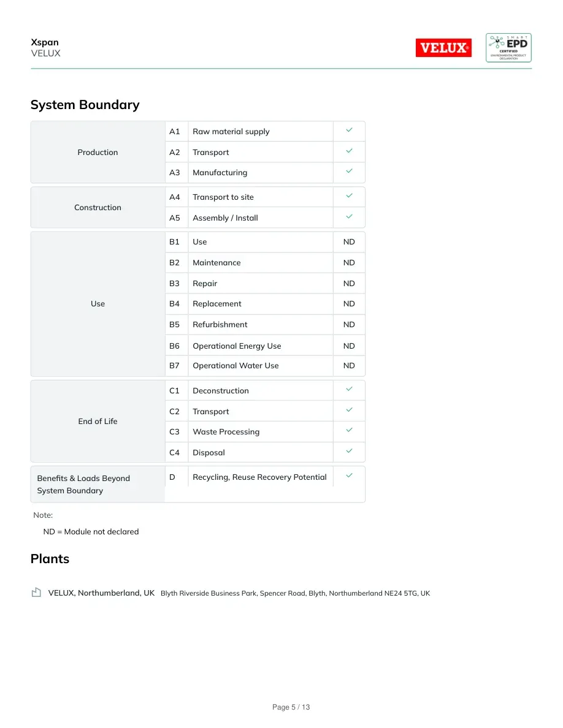Click the checkmark for D Recycling, Reuse Recovery Potential
Image resolution: width=563 pixels, height=728 pixels.
coord(350,475)
